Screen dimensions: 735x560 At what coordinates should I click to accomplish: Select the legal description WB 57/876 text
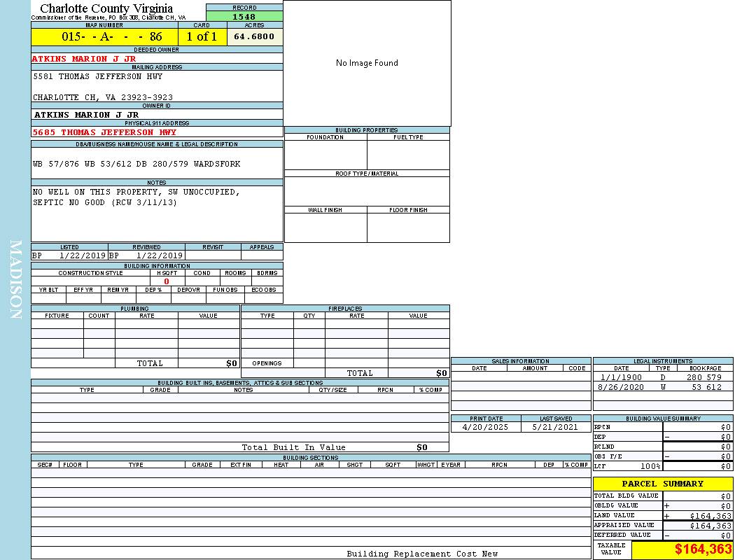click(136, 164)
